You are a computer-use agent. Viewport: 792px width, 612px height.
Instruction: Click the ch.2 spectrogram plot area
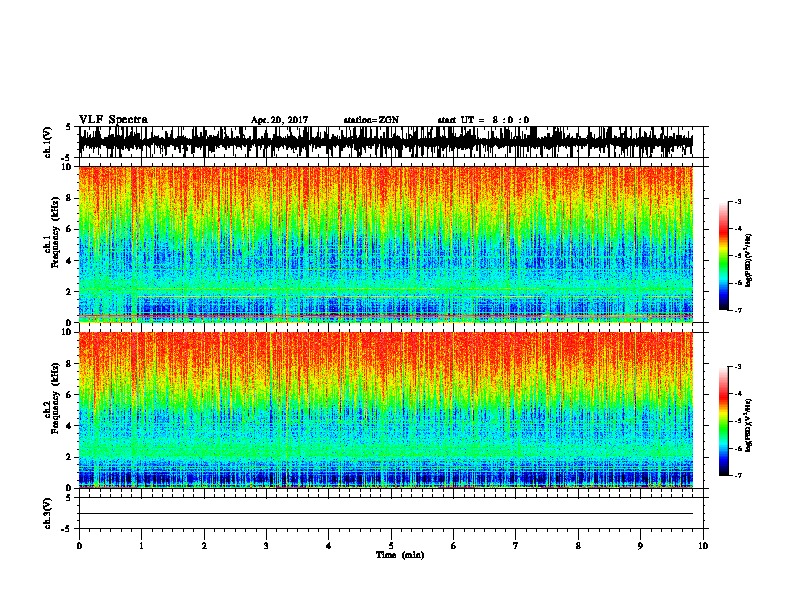(x=386, y=410)
